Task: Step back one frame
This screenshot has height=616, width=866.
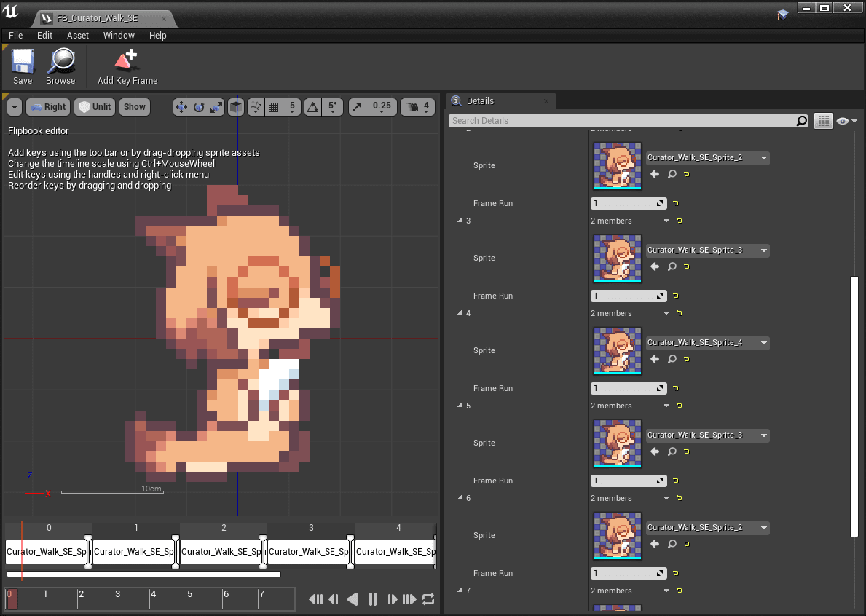Action: [x=334, y=599]
